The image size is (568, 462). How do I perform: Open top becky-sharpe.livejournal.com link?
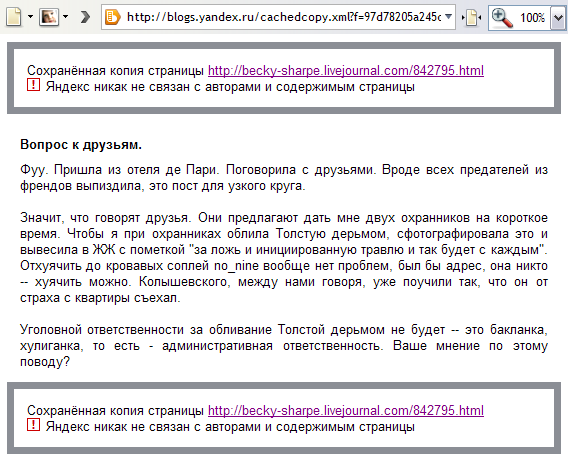346,70
